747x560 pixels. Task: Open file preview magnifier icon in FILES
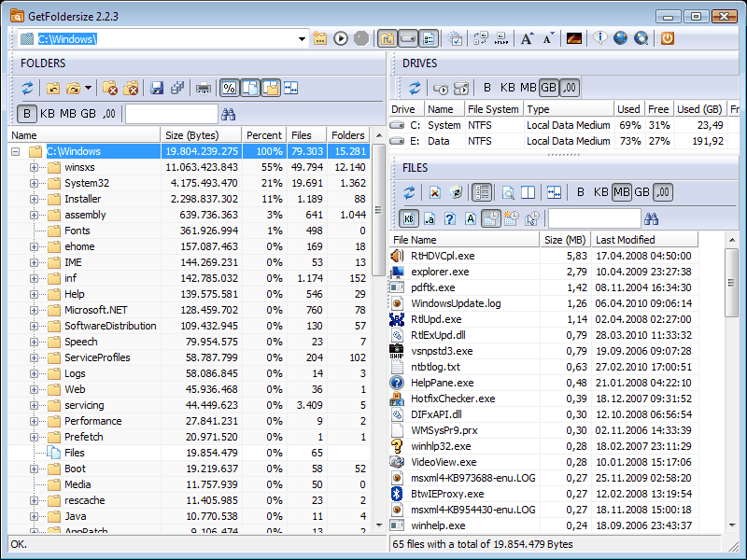[x=508, y=192]
